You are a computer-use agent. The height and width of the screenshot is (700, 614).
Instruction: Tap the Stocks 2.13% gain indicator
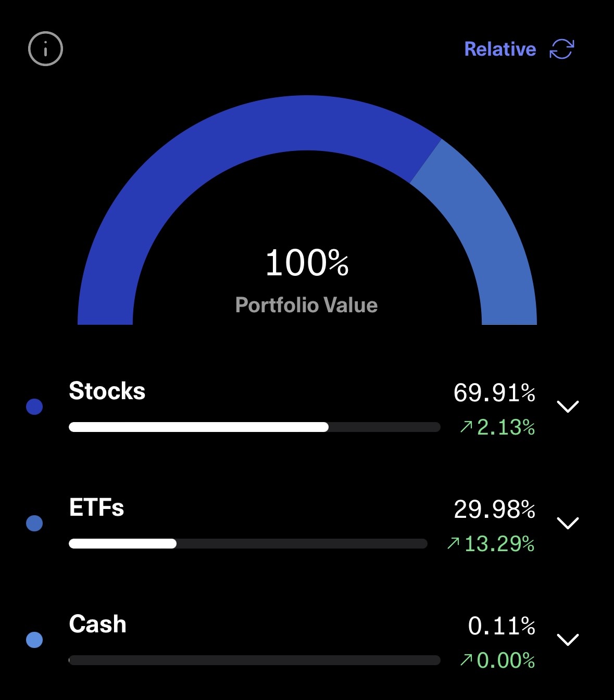(497, 428)
